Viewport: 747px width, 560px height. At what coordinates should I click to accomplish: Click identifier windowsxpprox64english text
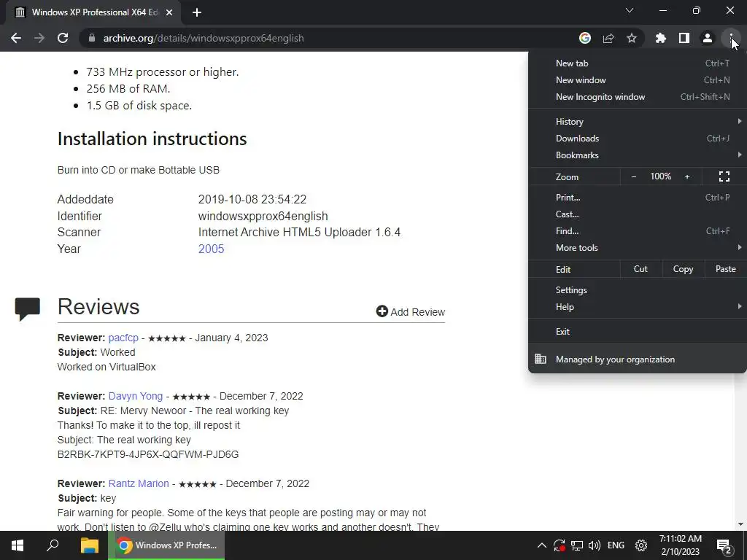263,216
